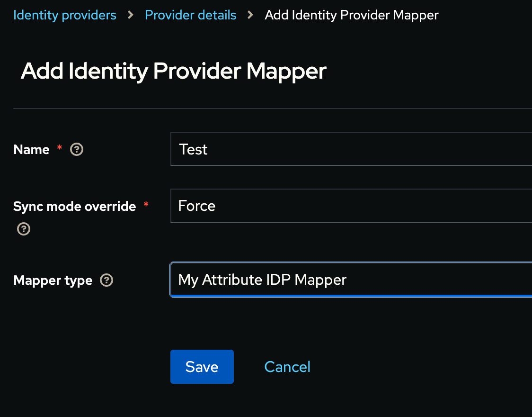Click the Mapper type field label
The height and width of the screenshot is (417, 532).
point(53,280)
